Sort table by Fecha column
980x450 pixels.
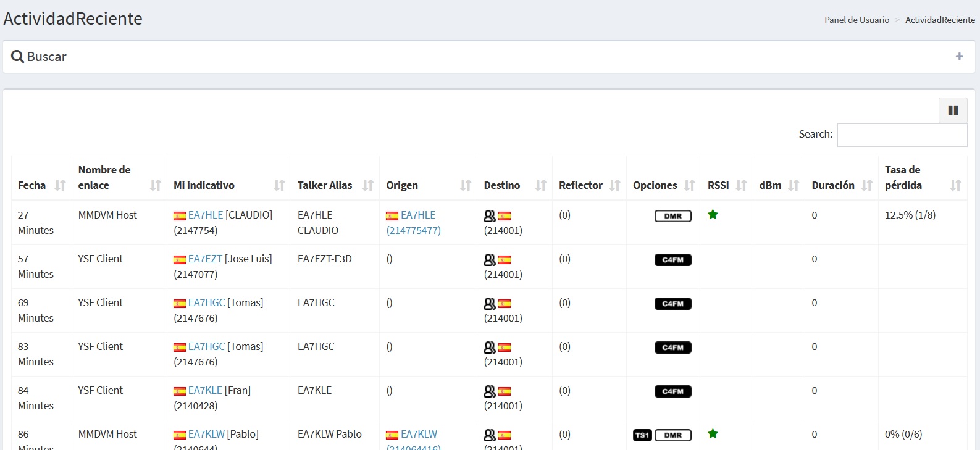60,185
